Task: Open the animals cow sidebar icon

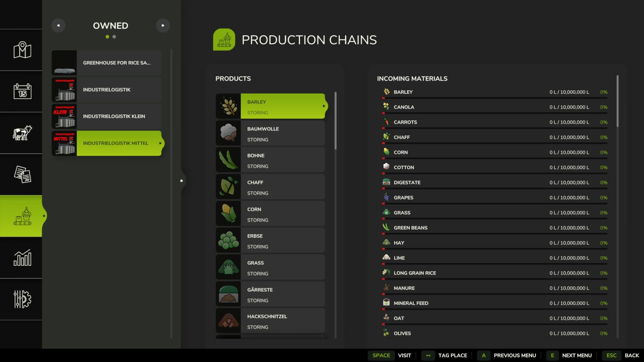Action: point(22,133)
